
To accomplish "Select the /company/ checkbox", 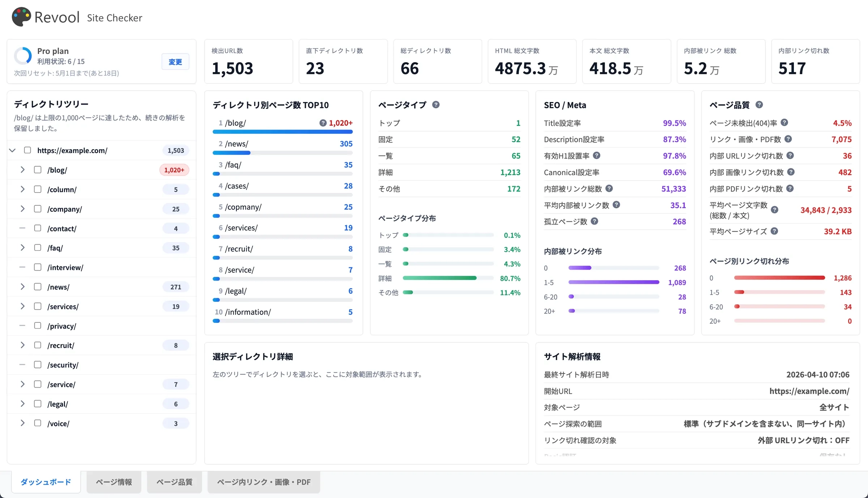I will pos(38,209).
